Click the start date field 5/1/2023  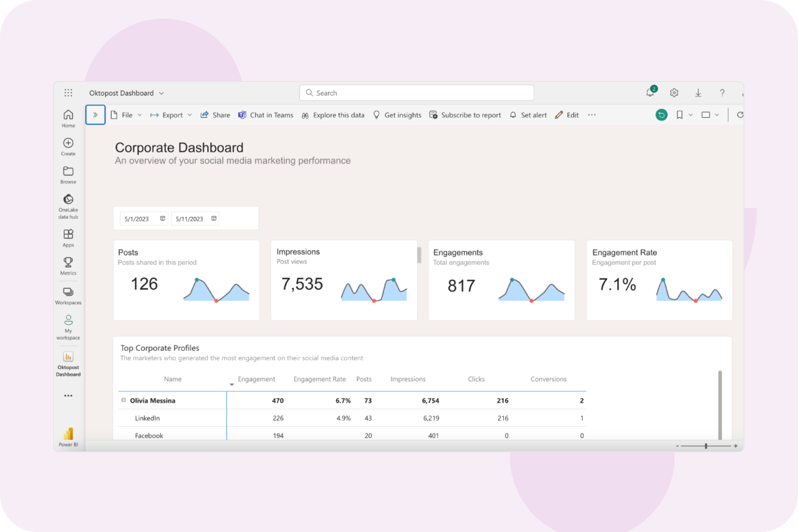tap(143, 219)
